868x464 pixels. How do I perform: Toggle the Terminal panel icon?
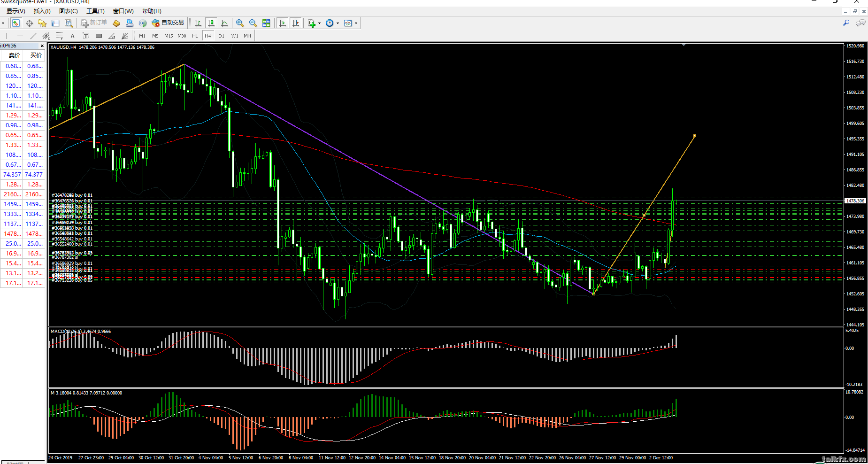click(55, 23)
